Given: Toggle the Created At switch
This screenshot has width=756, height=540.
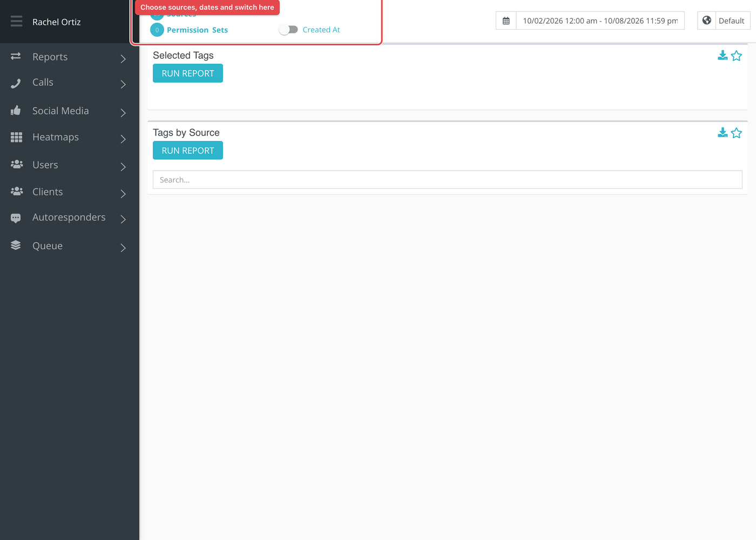Looking at the screenshot, I should click(288, 30).
